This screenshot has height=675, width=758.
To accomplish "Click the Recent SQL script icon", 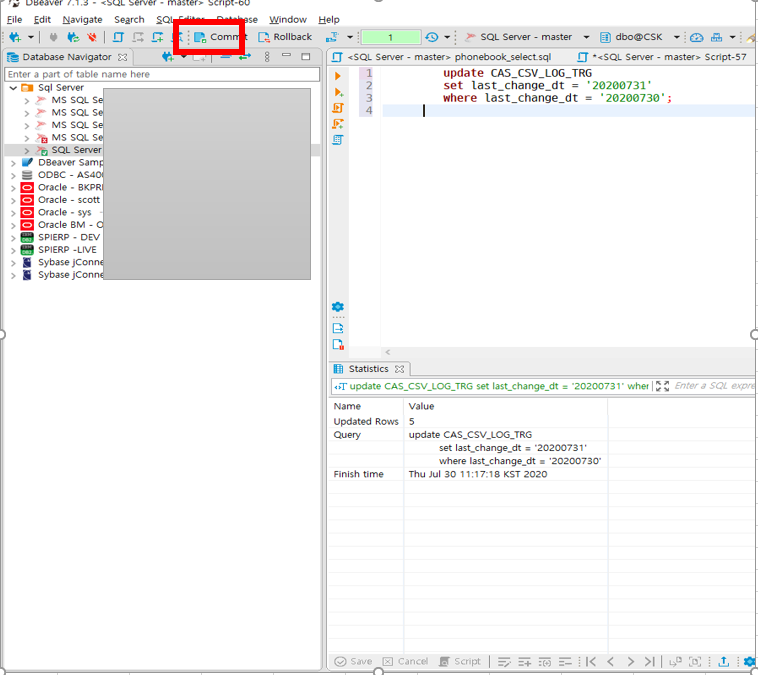I will point(138,37).
